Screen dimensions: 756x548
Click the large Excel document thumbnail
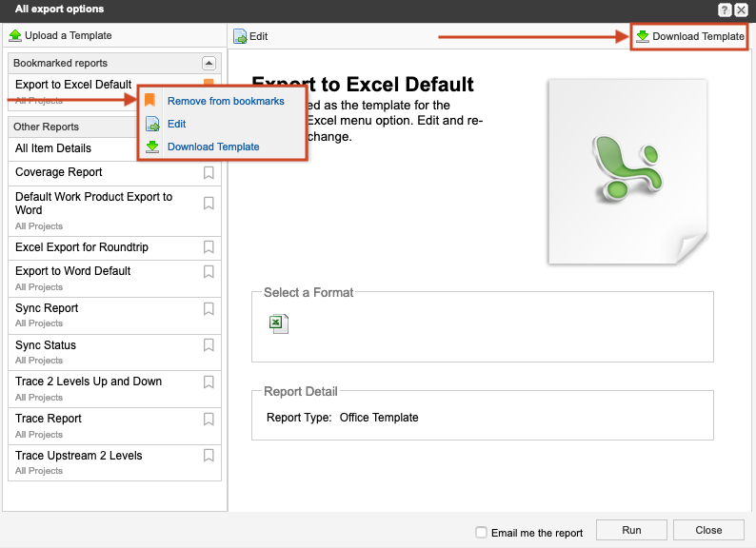click(x=627, y=172)
